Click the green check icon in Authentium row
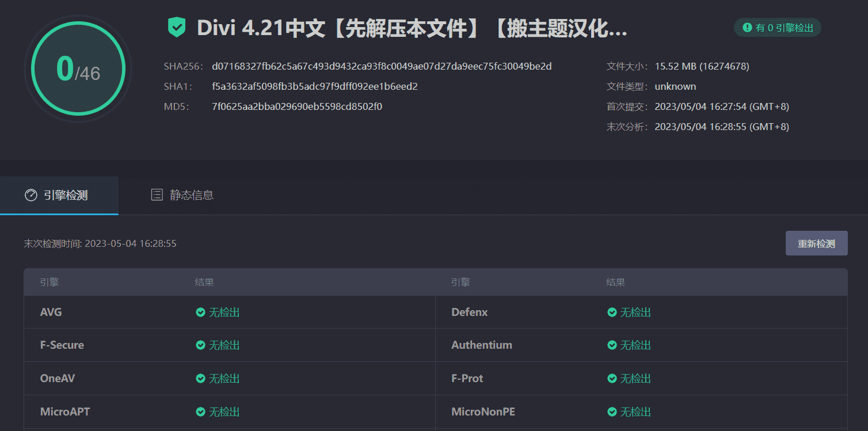 pos(612,345)
